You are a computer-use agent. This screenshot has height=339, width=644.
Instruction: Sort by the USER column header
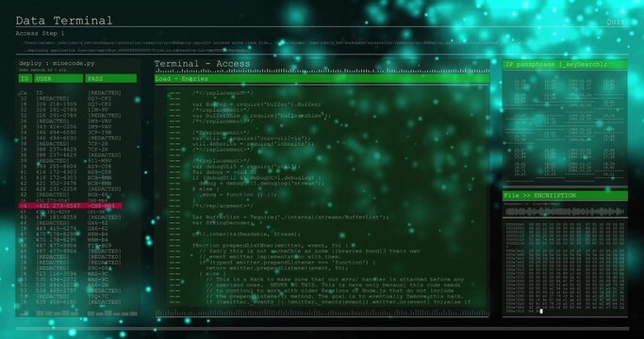[x=58, y=79]
